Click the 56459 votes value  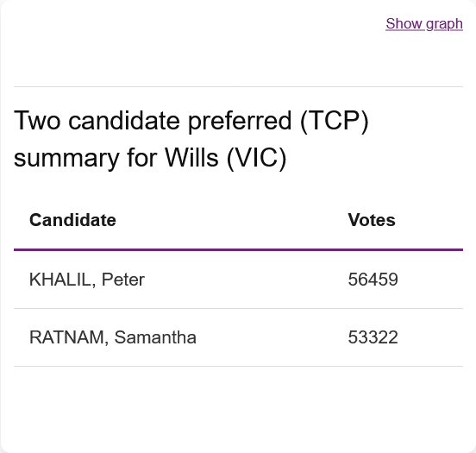(373, 280)
